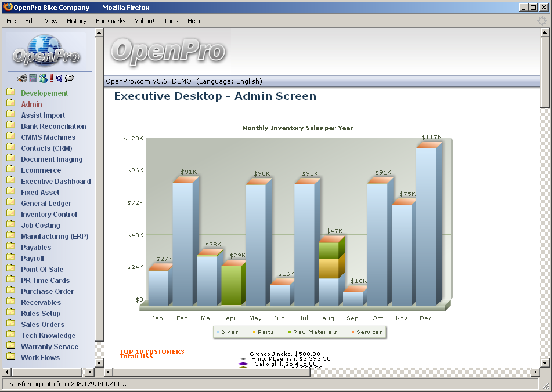Image resolution: width=552 pixels, height=392 pixels.
Task: Click the blue Q icon
Action: coord(59,78)
